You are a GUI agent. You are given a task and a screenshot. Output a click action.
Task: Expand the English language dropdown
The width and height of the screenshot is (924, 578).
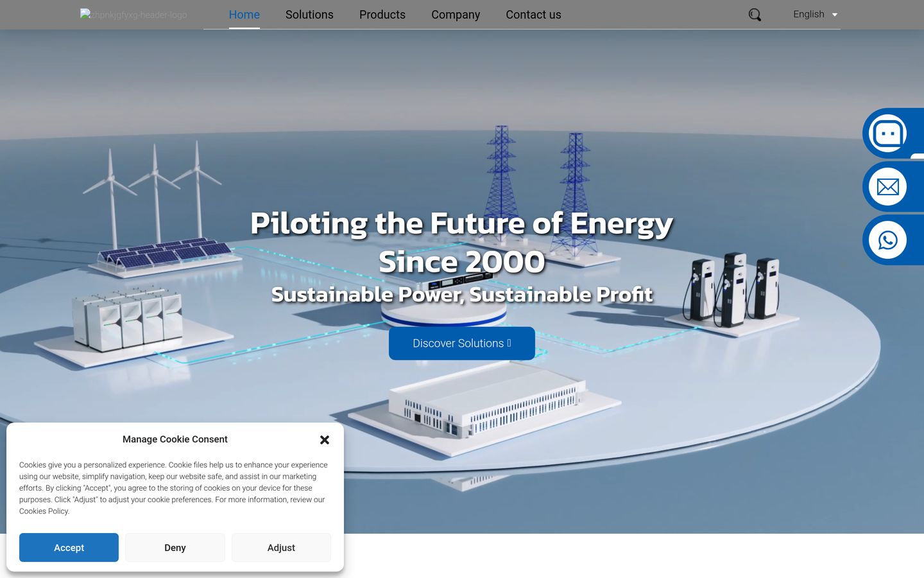pos(816,14)
